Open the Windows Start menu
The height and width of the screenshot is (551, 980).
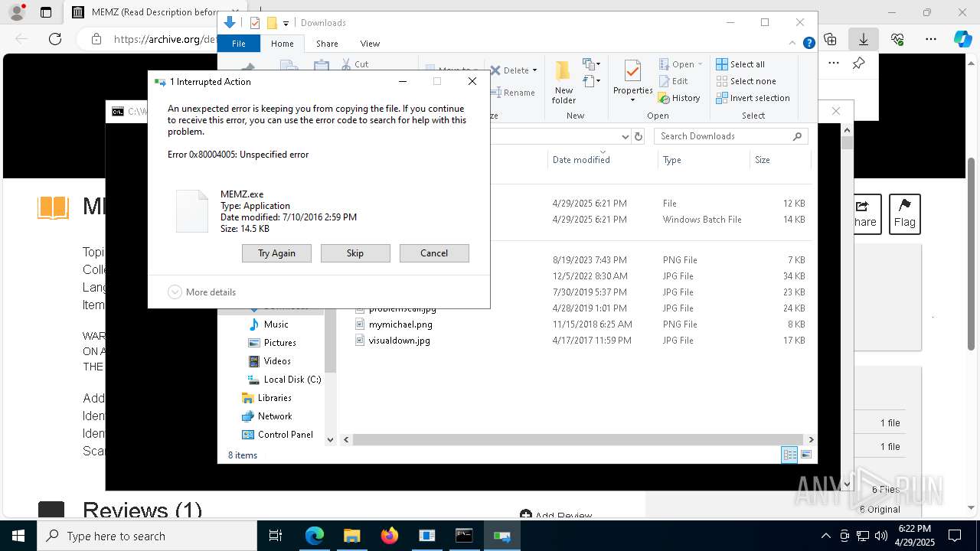point(18,536)
